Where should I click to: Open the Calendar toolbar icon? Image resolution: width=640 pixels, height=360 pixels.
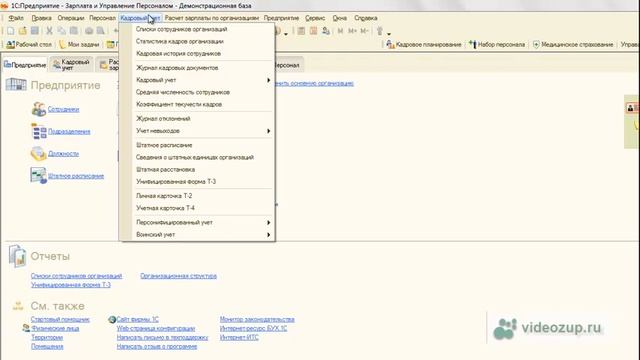[313, 31]
